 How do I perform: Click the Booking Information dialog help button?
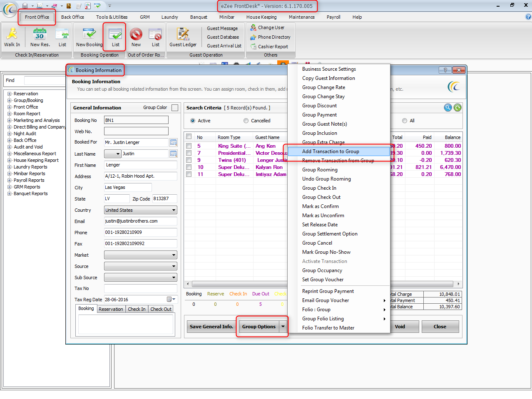[445, 70]
